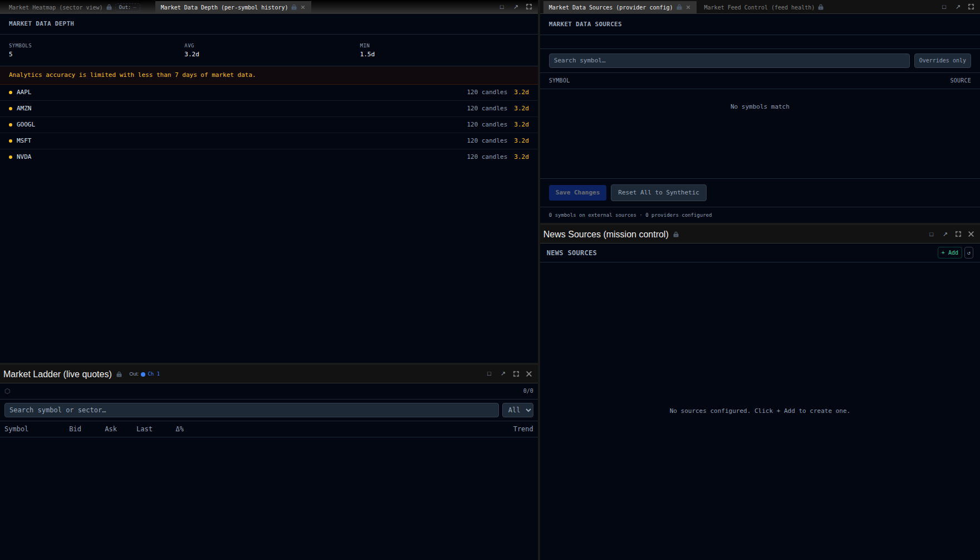This screenshot has width=980, height=560.
Task: Click the lock icon on Market Data Sources tab
Action: click(679, 7)
